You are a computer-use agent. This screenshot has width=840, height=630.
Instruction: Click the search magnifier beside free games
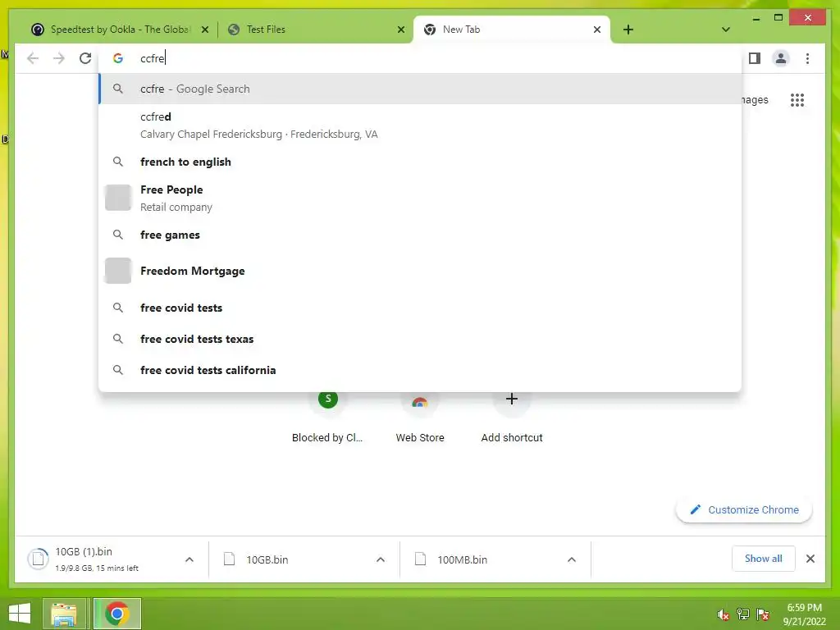pos(118,235)
